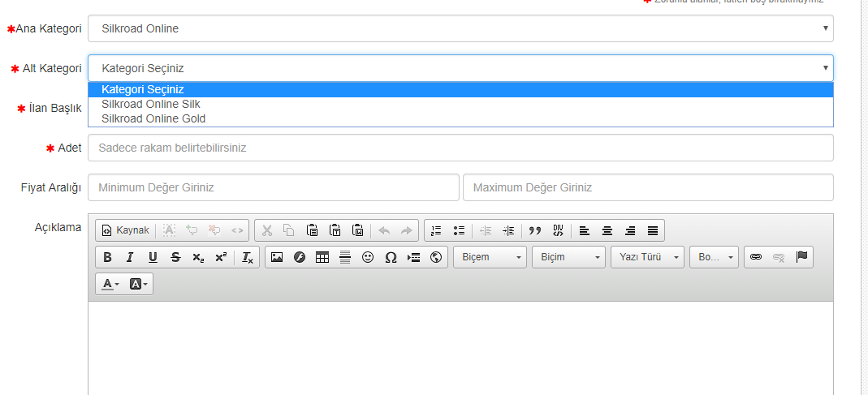This screenshot has width=868, height=395.
Task: Click the increase indent icon
Action: (x=508, y=230)
